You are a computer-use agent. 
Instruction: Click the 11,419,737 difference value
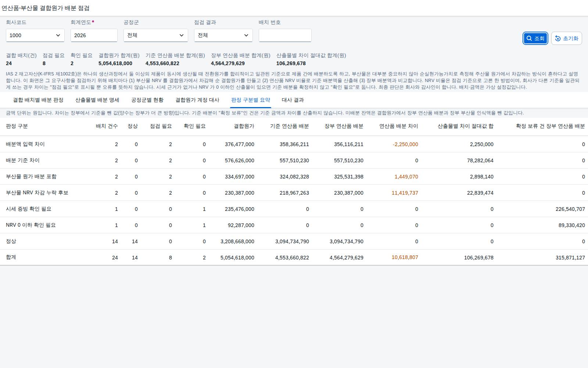[405, 193]
